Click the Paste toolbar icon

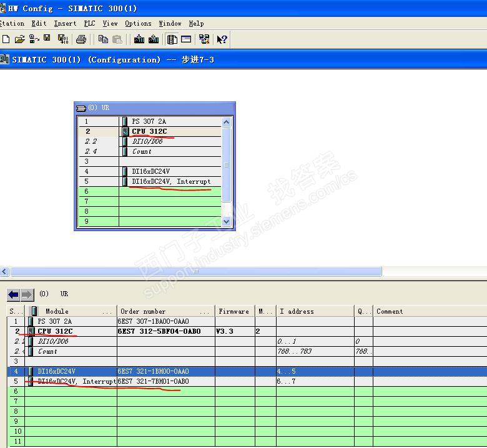(117, 39)
